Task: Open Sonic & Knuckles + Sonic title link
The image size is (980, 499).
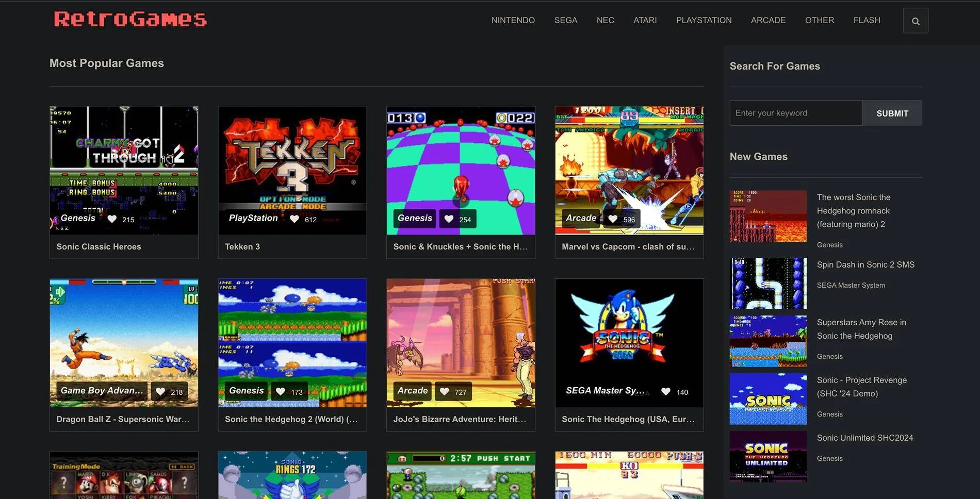Action: pyautogui.click(x=461, y=246)
